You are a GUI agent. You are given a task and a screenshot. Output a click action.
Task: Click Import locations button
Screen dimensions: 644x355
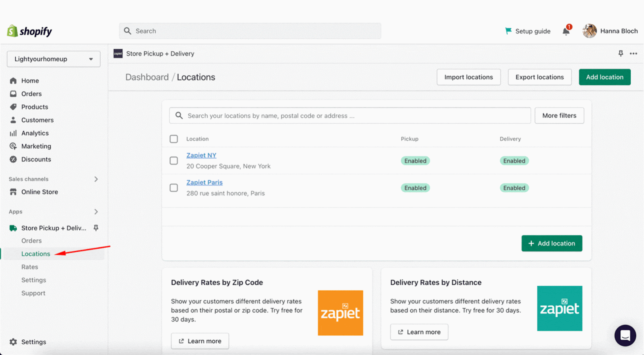(469, 77)
